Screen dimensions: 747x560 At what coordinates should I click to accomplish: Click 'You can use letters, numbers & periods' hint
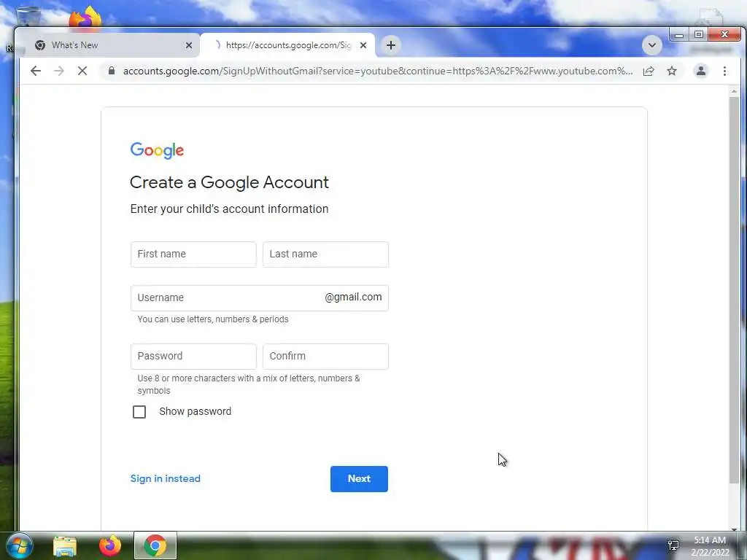pos(213,319)
